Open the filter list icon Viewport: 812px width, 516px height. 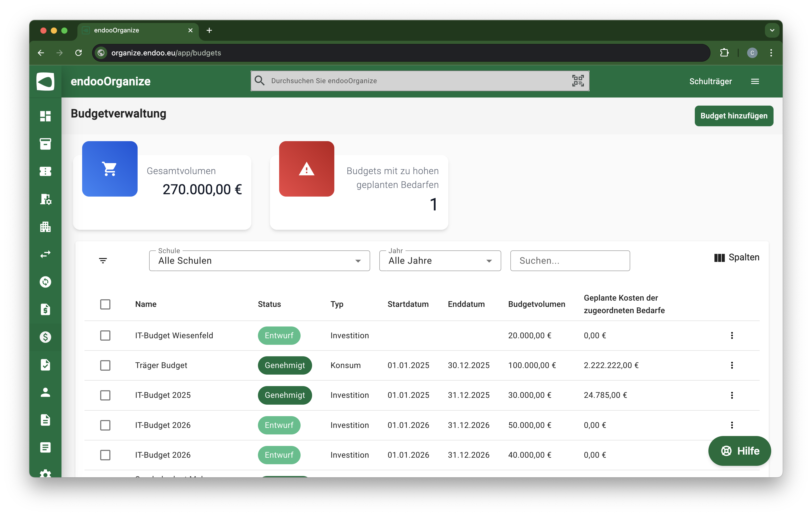pyautogui.click(x=103, y=261)
